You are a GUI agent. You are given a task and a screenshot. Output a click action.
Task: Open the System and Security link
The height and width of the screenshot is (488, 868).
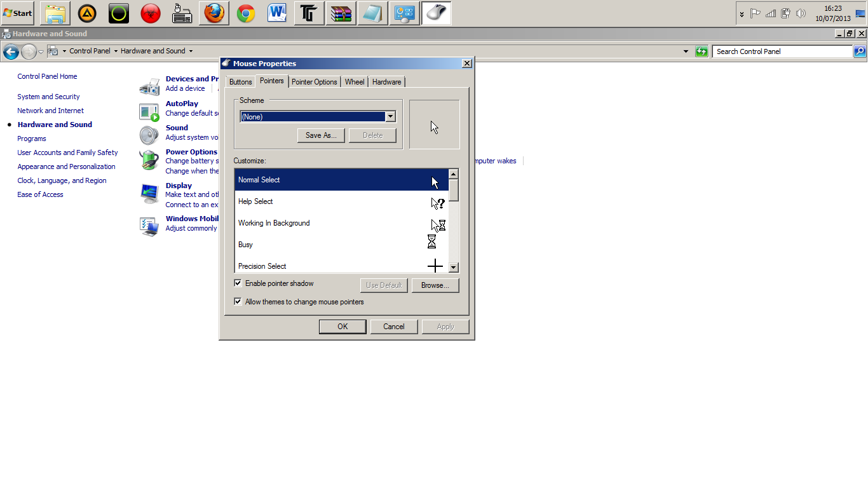49,97
